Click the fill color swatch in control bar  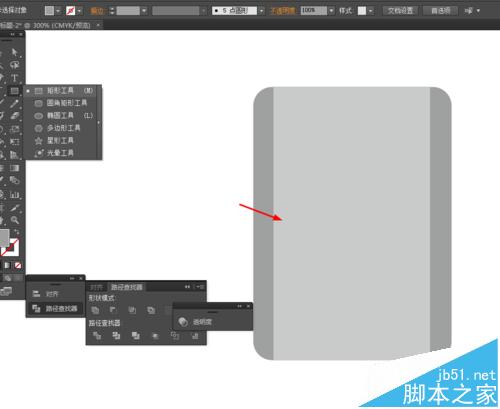(49, 11)
